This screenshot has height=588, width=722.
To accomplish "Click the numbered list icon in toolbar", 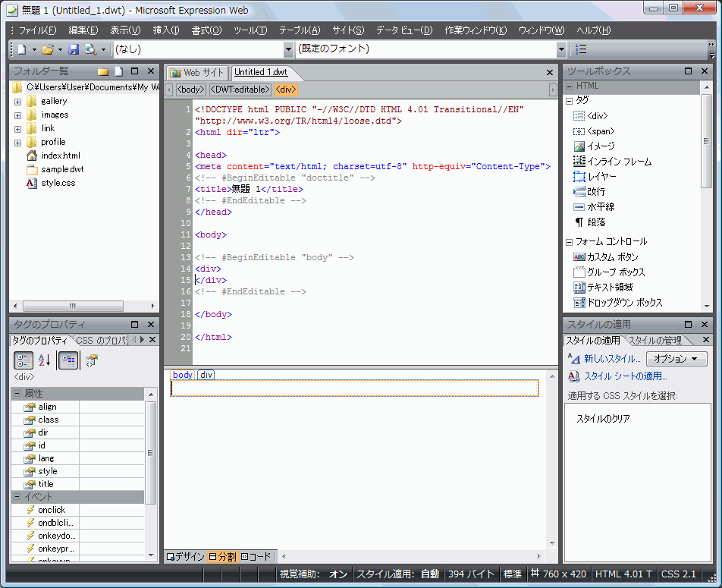I will pyautogui.click(x=582, y=49).
